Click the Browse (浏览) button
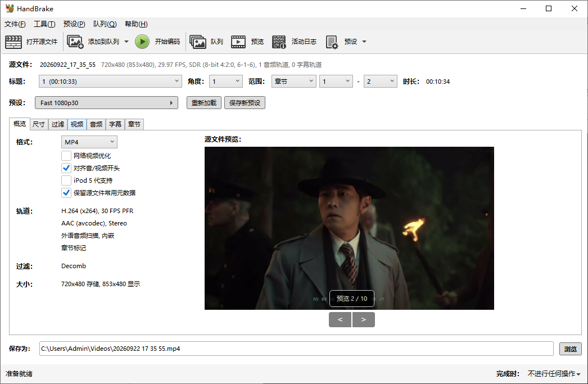 (571, 349)
